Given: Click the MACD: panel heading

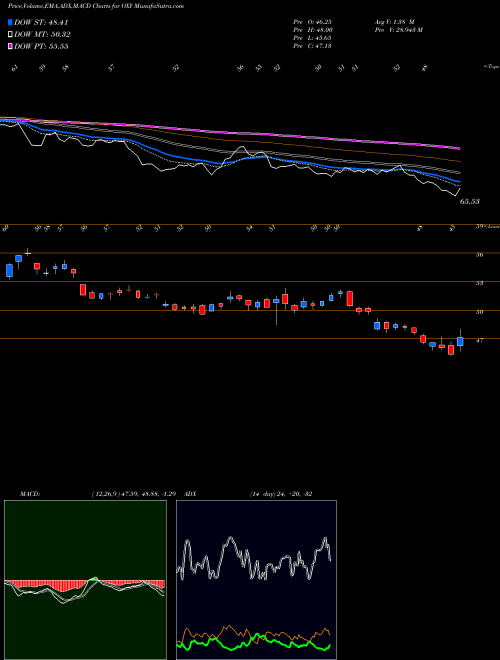Looking at the screenshot, I should [30, 494].
